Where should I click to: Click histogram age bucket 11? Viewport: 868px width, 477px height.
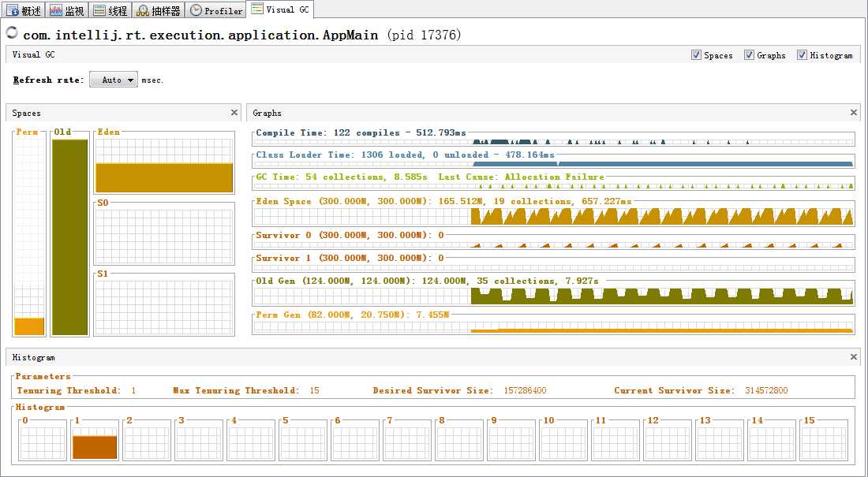coord(616,440)
